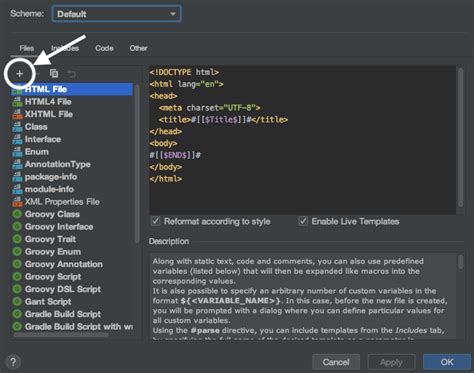Screen dimensions: 474x373
Task: Toggle Reformat according to style checkbox
Action: point(156,221)
